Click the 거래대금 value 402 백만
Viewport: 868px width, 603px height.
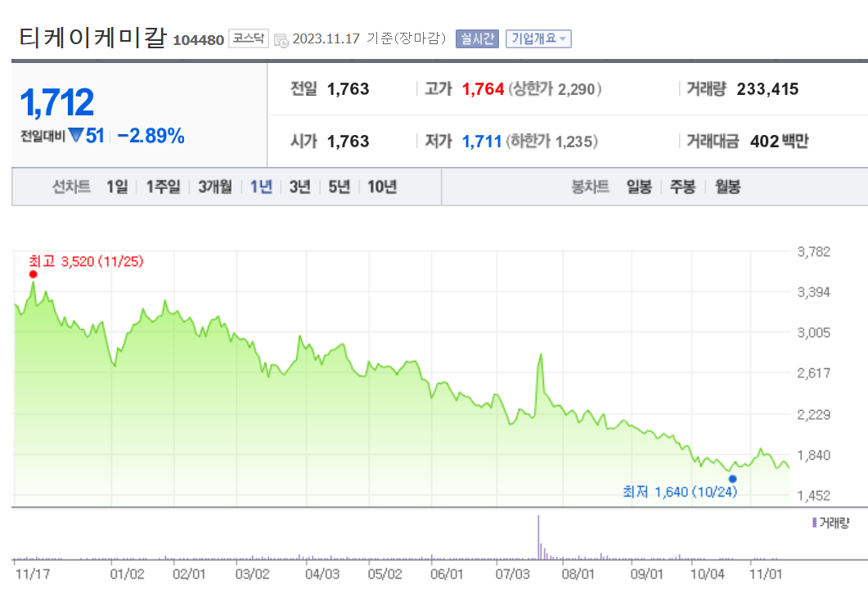(779, 142)
